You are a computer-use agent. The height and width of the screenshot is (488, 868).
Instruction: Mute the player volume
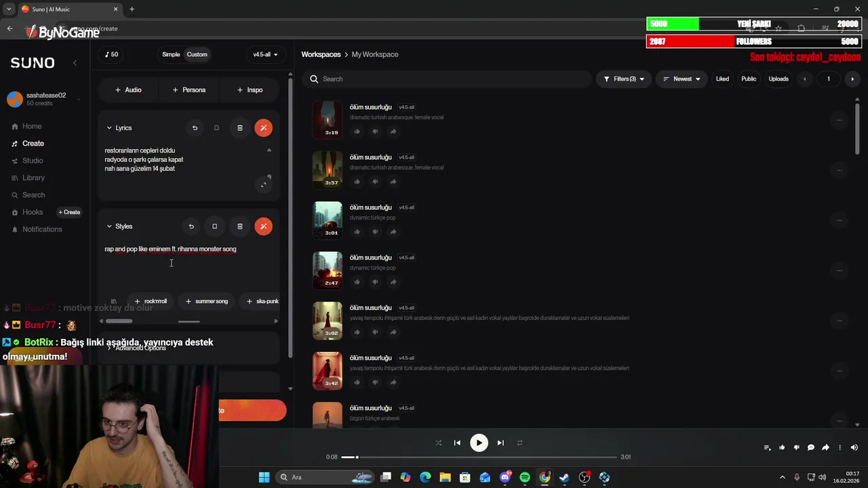854,447
